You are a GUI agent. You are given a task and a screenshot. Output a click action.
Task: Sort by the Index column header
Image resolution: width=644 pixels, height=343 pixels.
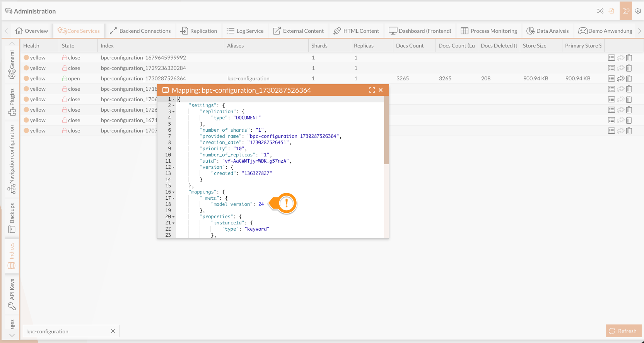coord(161,46)
